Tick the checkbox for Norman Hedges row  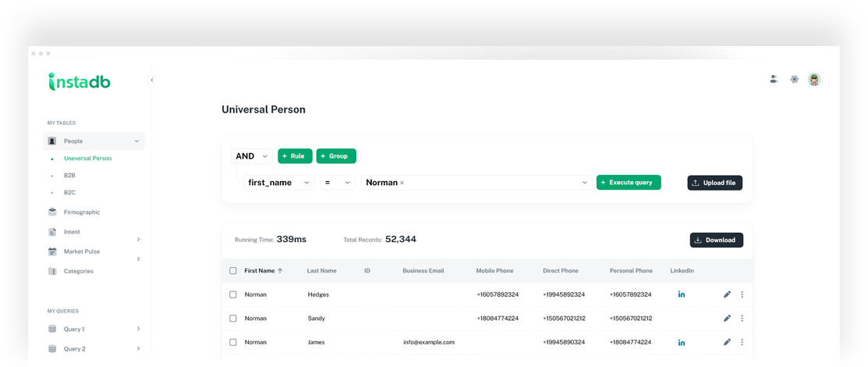click(x=232, y=294)
